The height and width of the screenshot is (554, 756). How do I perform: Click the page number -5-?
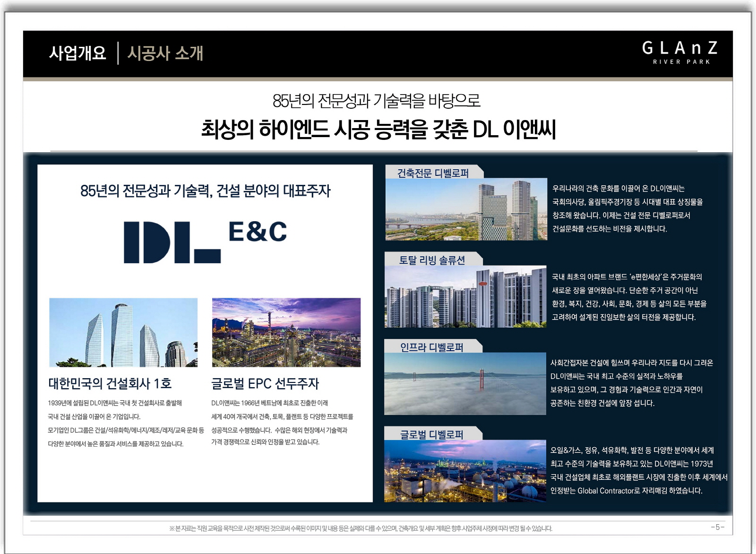(717, 527)
